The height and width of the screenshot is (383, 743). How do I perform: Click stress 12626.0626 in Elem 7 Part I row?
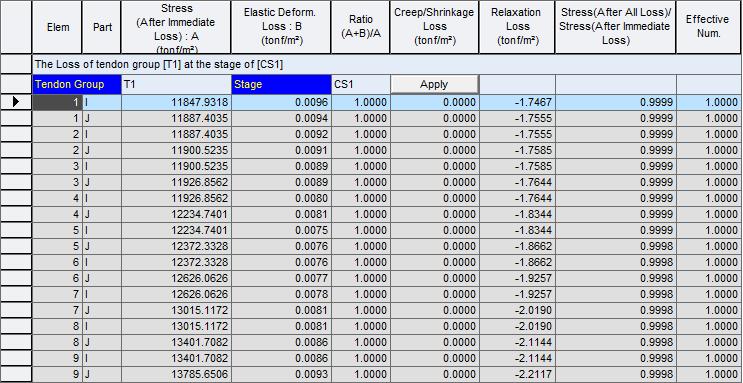point(176,294)
